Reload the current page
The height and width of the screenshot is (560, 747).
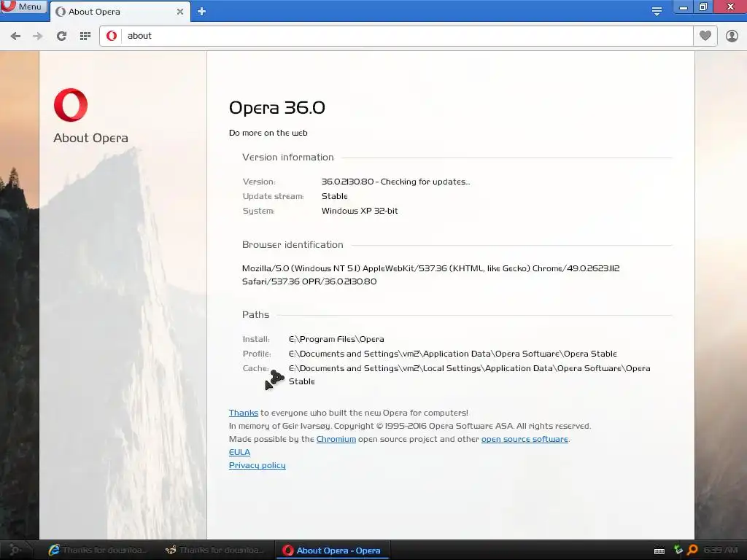(x=61, y=36)
